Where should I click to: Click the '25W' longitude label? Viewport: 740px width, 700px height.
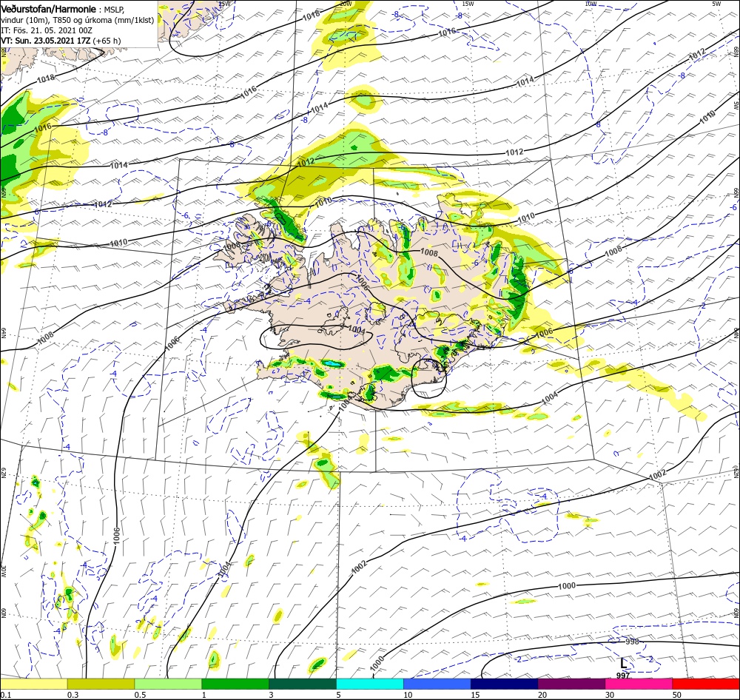click(224, 4)
